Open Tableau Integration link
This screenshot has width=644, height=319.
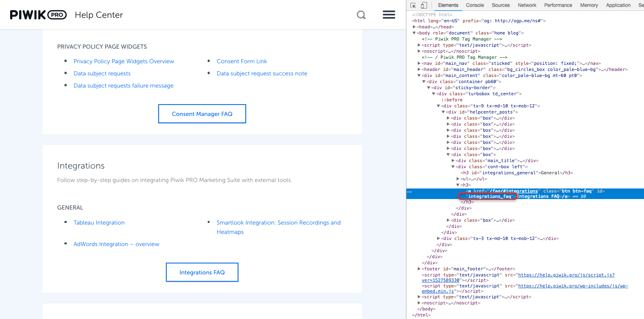click(x=99, y=223)
